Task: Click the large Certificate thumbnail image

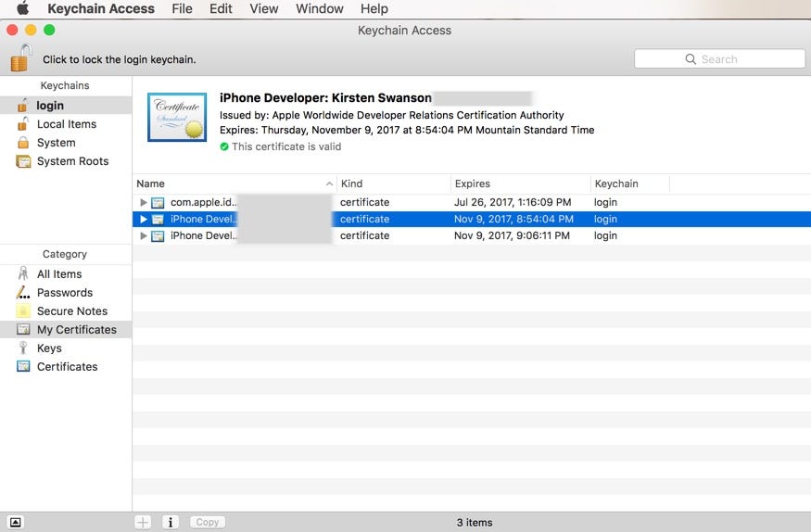Action: point(177,117)
